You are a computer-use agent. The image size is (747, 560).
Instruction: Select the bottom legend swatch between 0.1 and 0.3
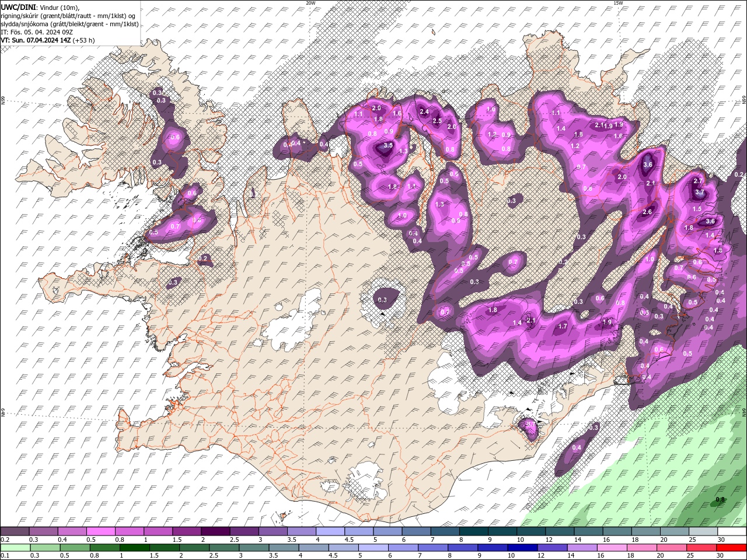click(15, 547)
